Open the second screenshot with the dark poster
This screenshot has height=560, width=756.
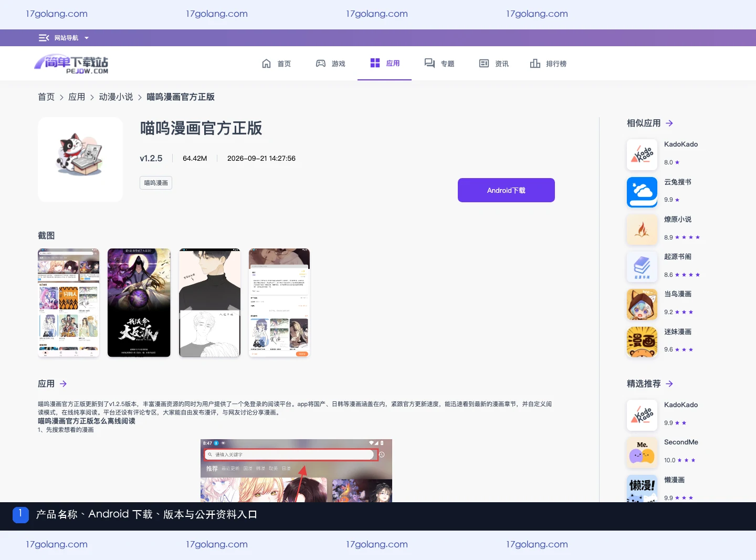tap(139, 303)
